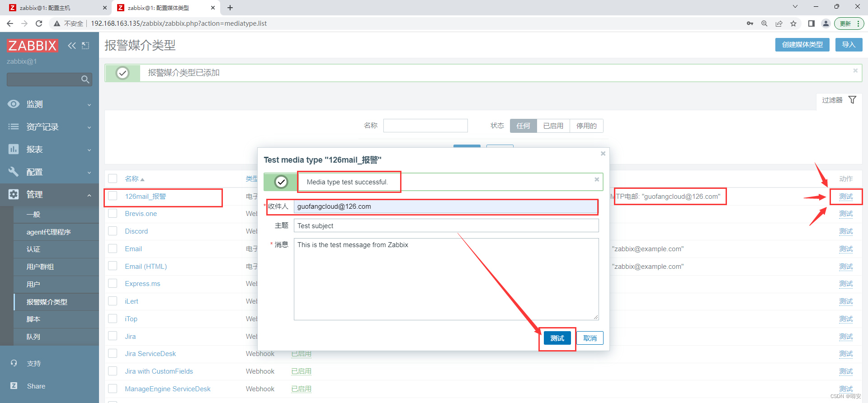Check the Discord row checkbox

click(x=113, y=231)
